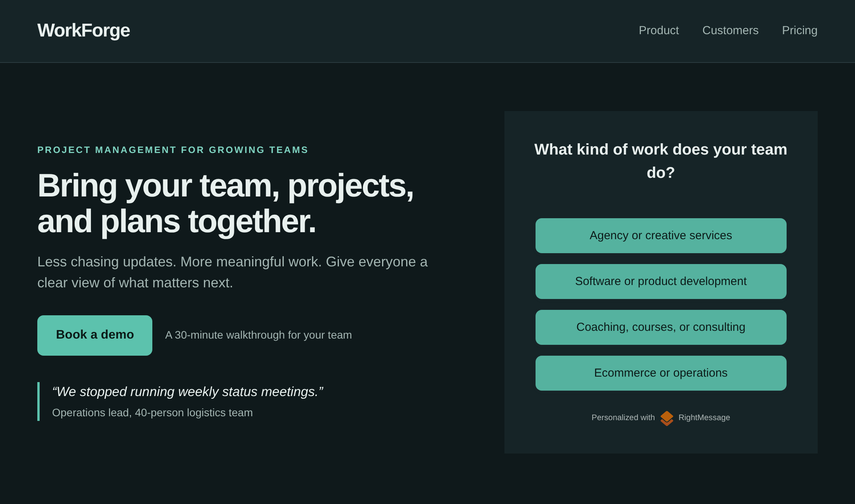Click the RightMessage logo icon
This screenshot has height=504, width=855.
(667, 418)
